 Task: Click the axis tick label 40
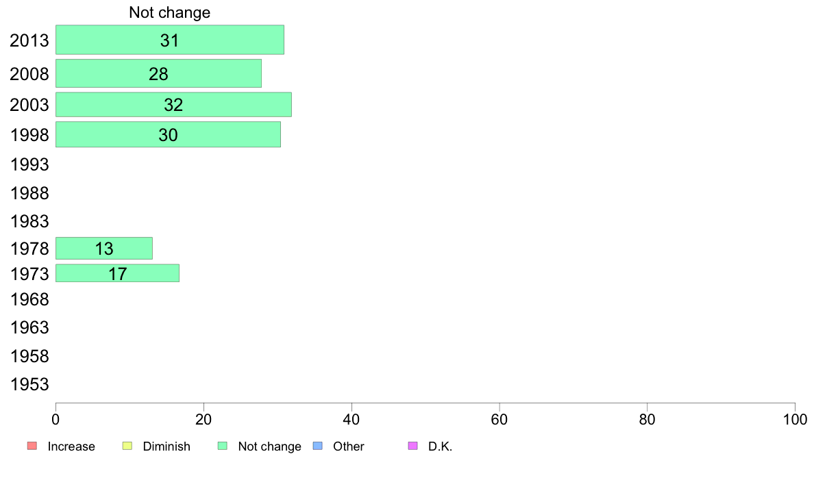click(x=351, y=419)
